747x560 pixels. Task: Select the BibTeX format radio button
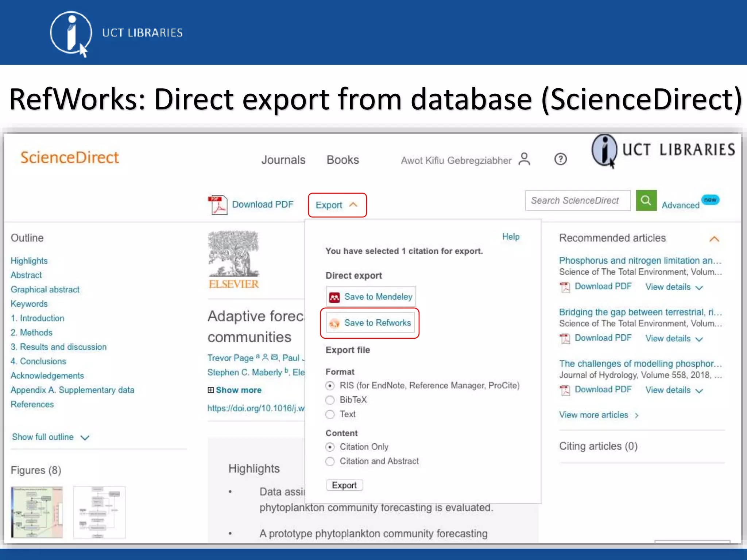[x=330, y=400]
